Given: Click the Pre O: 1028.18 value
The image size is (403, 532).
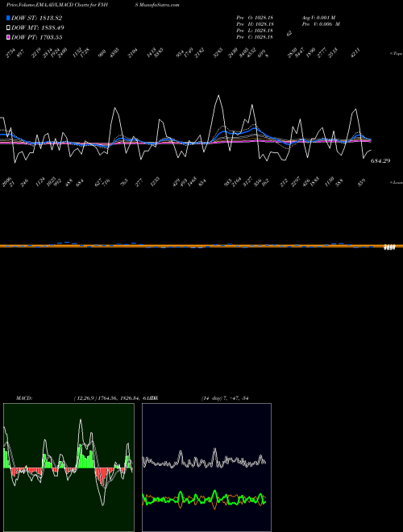Looking at the screenshot, I should (255, 17).
